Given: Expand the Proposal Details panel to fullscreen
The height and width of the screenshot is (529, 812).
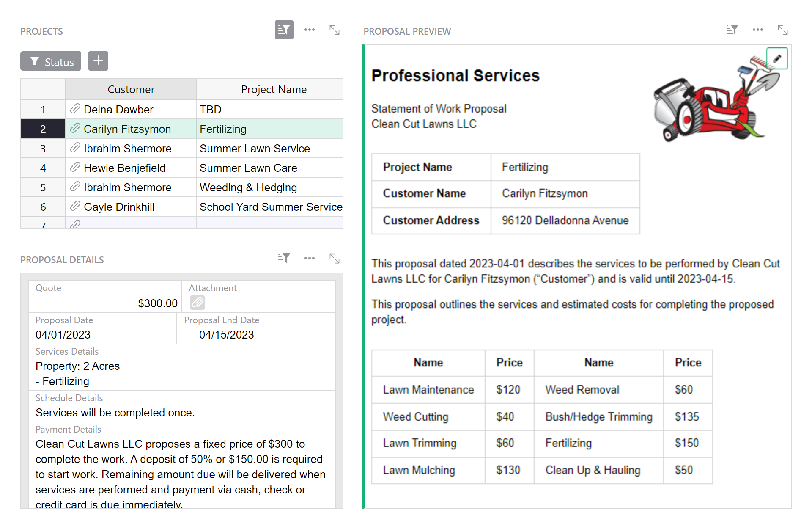Looking at the screenshot, I should click(334, 258).
